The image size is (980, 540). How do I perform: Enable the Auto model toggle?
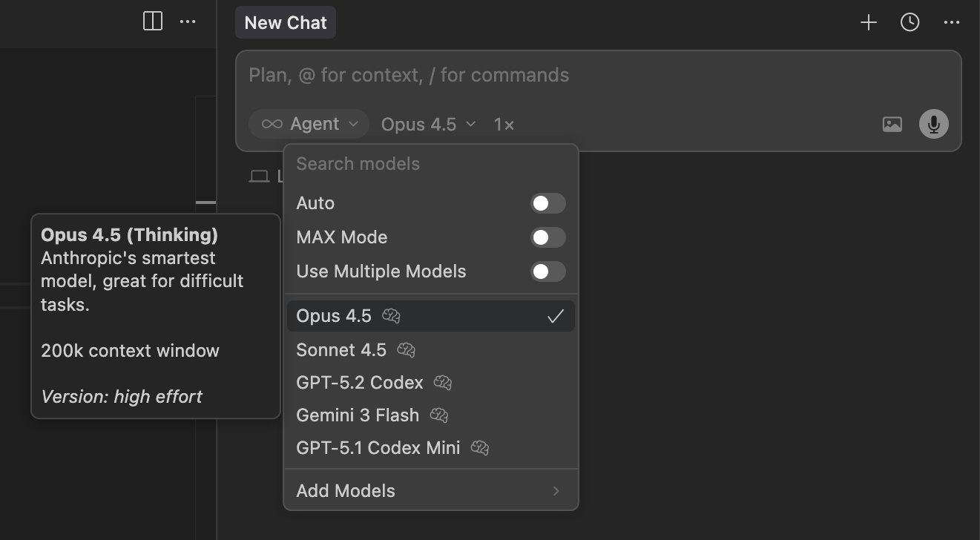548,202
